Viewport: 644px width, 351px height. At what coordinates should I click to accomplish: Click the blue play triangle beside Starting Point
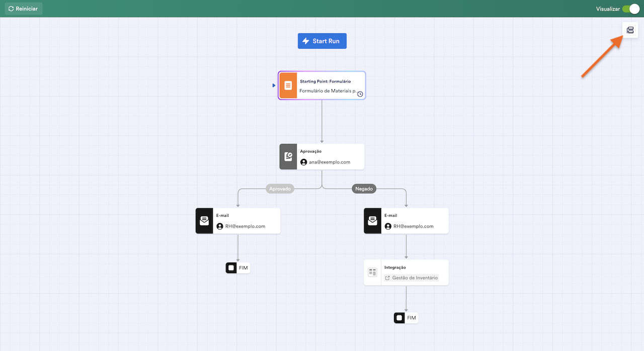pos(274,85)
